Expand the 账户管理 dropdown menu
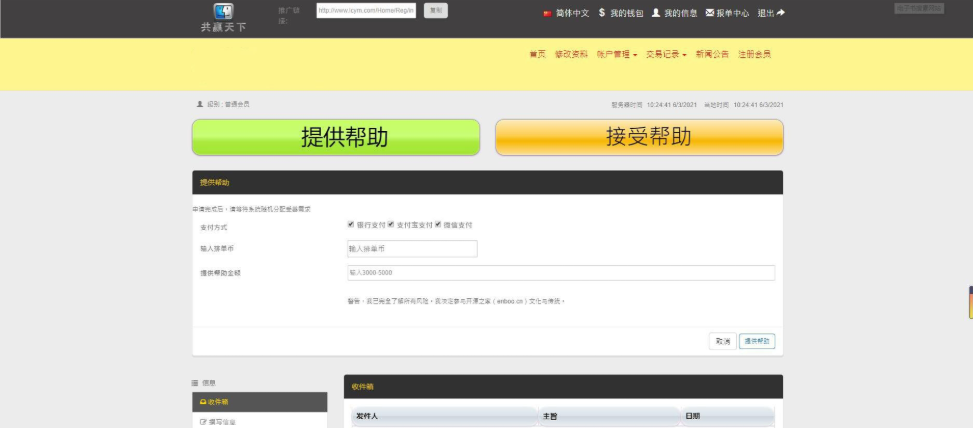Image resolution: width=973 pixels, height=428 pixels. [x=616, y=54]
